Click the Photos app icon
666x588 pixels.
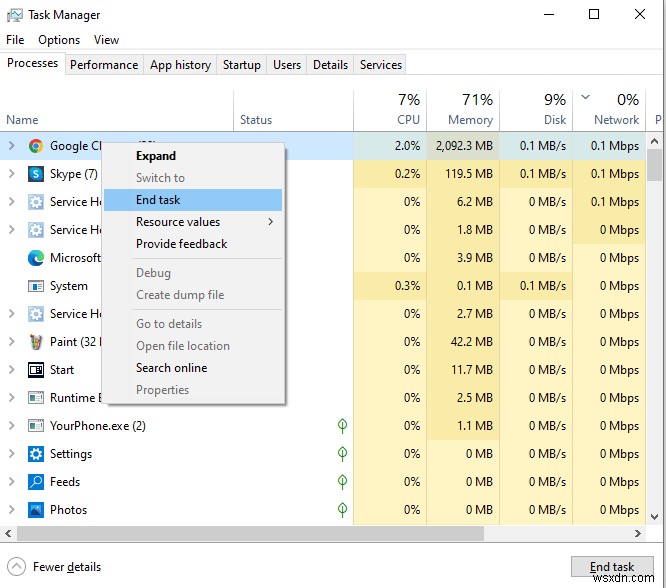[x=36, y=510]
